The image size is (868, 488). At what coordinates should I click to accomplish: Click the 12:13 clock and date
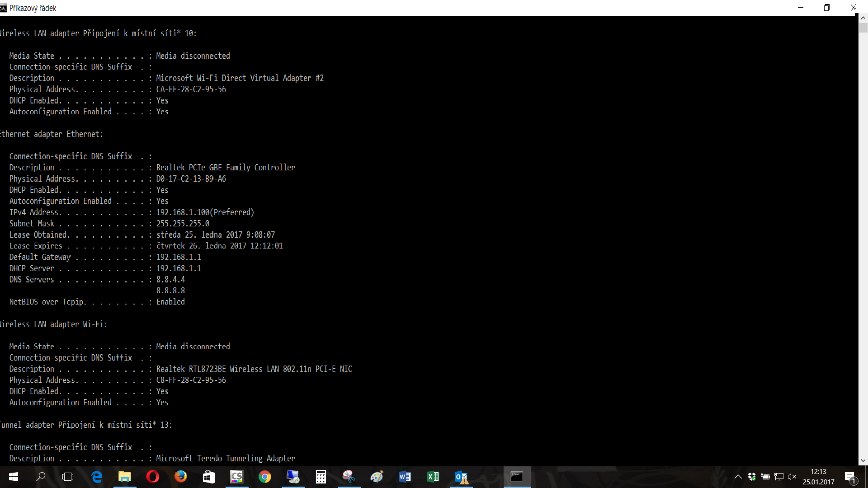[x=818, y=477]
